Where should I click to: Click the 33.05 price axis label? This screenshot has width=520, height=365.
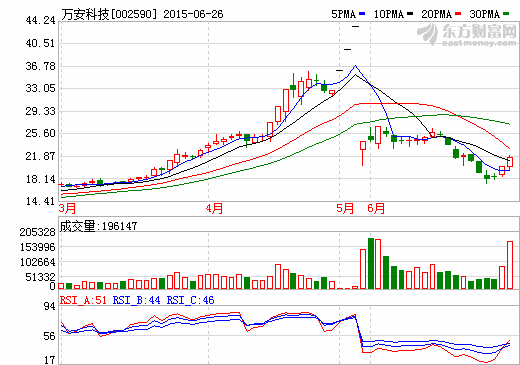pos(40,88)
